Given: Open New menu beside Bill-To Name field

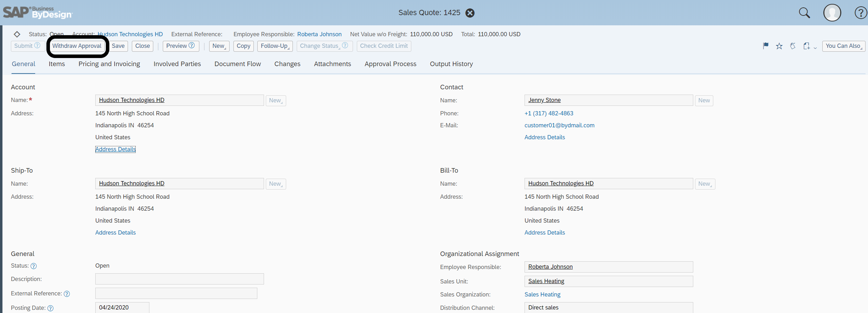Looking at the screenshot, I should 705,184.
